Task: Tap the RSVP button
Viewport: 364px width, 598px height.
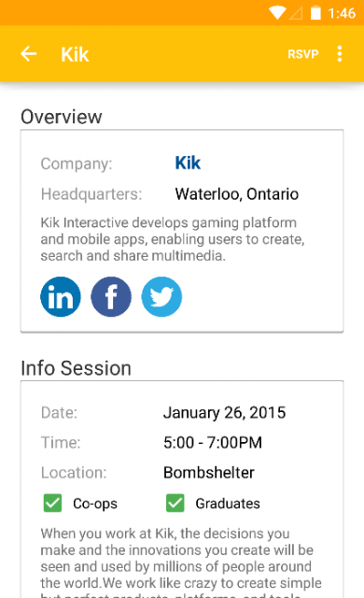Action: point(303,54)
